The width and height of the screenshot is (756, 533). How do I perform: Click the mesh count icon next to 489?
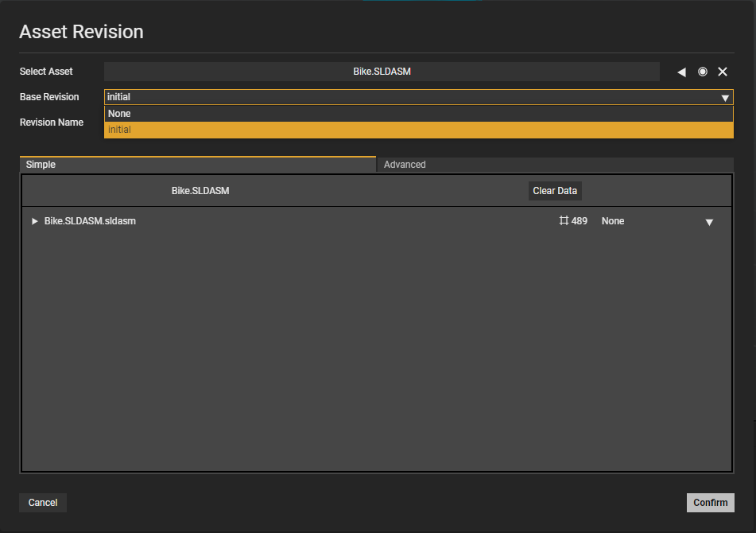(564, 221)
